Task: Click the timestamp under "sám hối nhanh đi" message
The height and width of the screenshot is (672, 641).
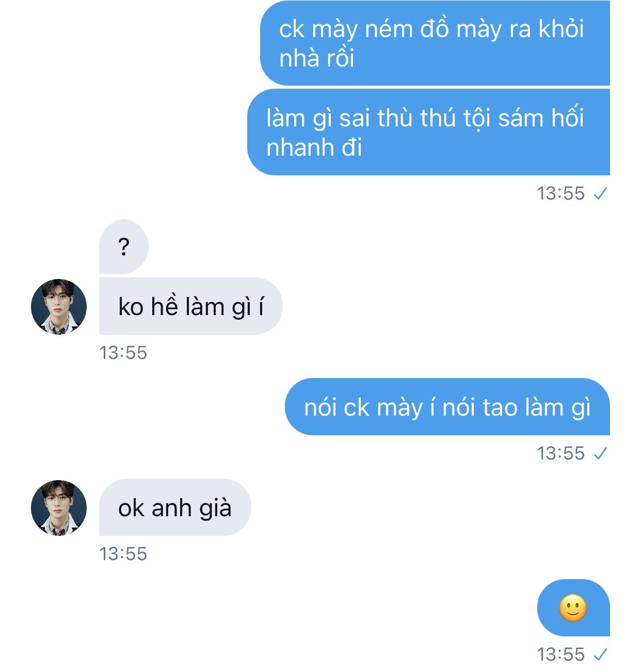Action: [x=561, y=193]
